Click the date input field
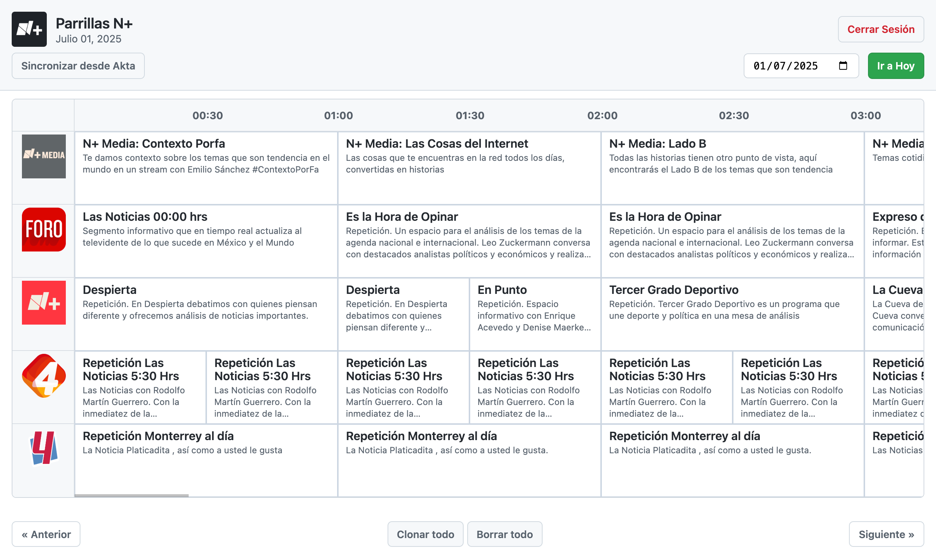 [x=785, y=65]
